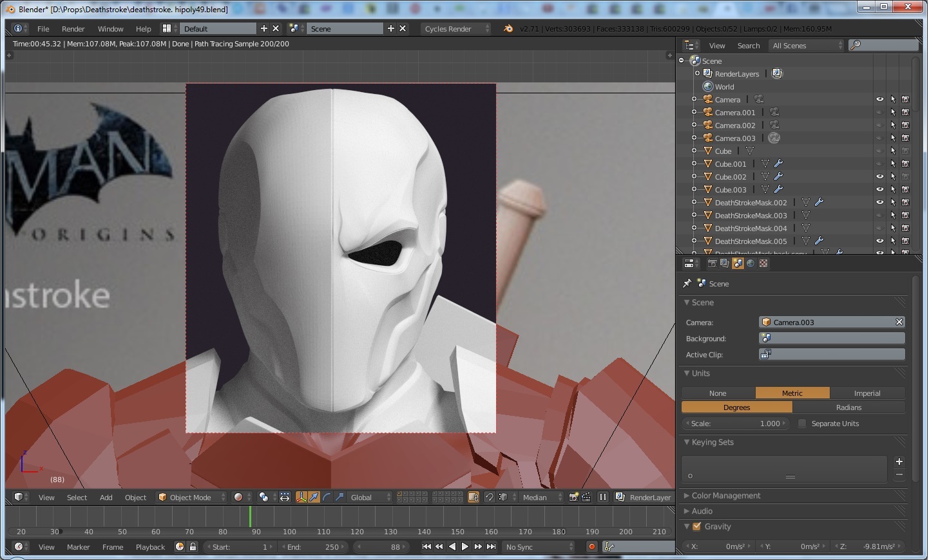Click the outliner search magnifier field

tap(883, 45)
